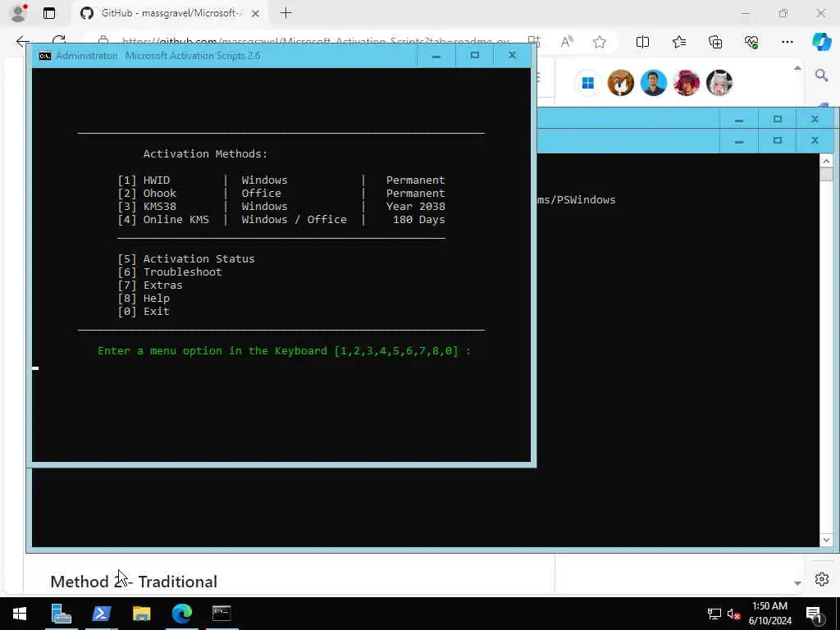The image size is (840, 630).
Task: Maximize the Microsoft Activation Scripts window
Action: click(x=475, y=56)
